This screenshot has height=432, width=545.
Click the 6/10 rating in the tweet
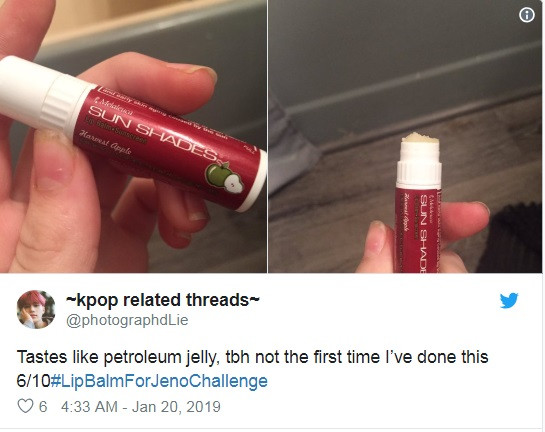[x=33, y=381]
